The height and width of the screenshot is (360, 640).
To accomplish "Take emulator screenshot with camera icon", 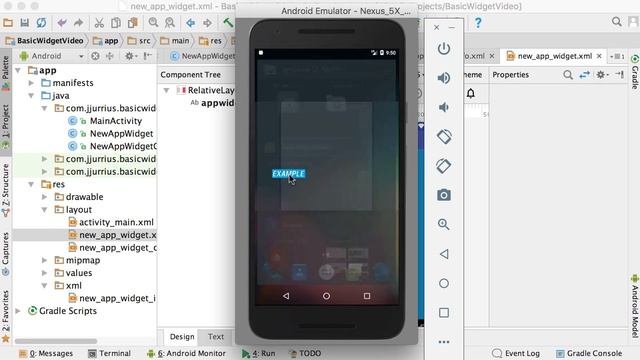I will tap(444, 195).
